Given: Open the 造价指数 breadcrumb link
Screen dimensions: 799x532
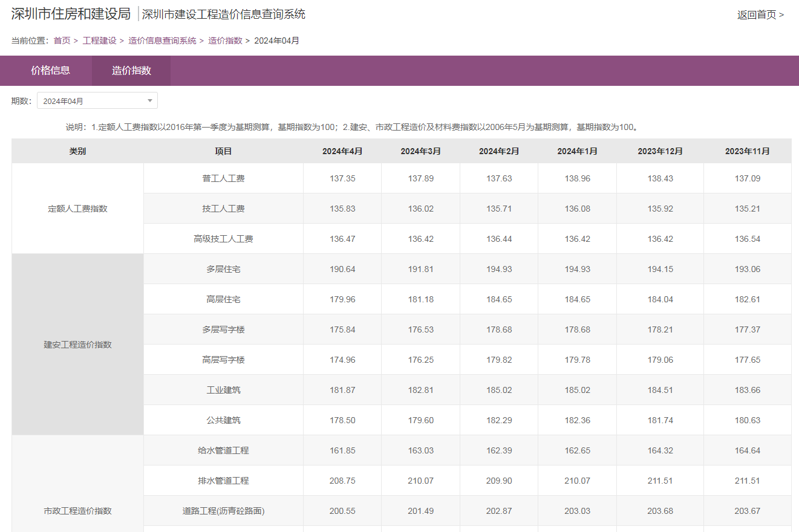Looking at the screenshot, I should (x=225, y=41).
